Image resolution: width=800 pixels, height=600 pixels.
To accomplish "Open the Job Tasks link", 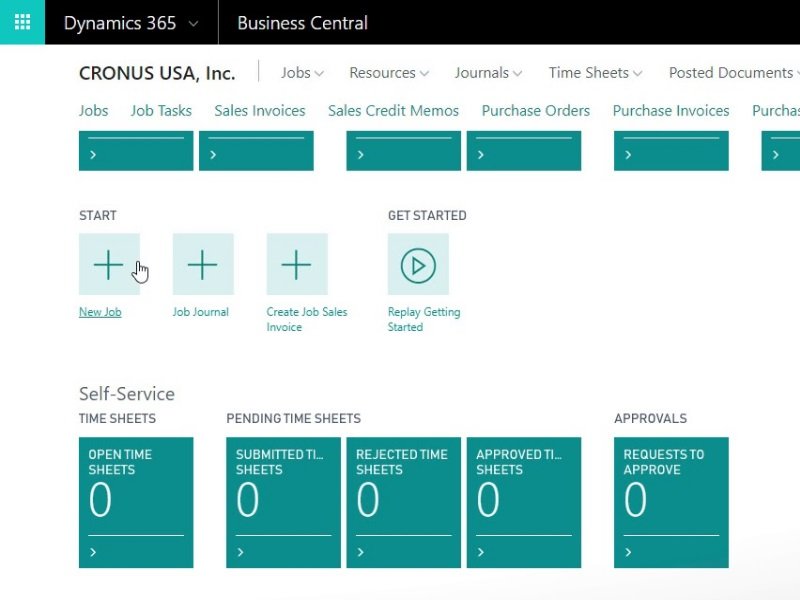I will [x=161, y=111].
